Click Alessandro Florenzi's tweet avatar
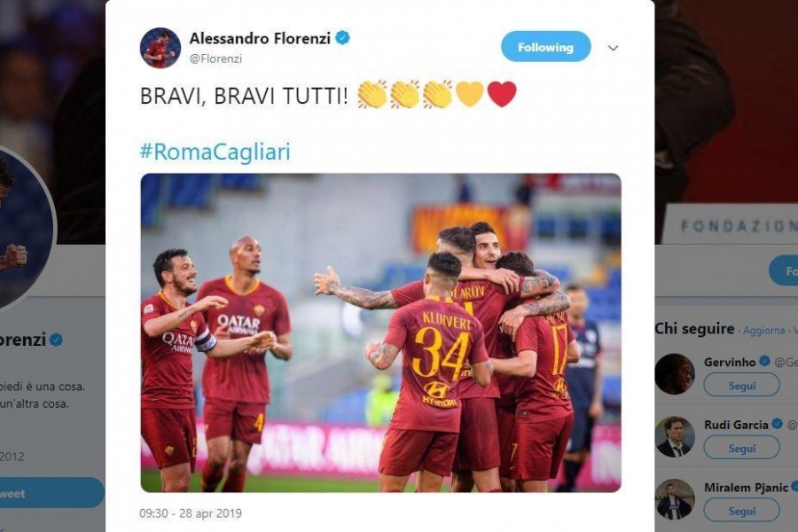 pyautogui.click(x=160, y=48)
